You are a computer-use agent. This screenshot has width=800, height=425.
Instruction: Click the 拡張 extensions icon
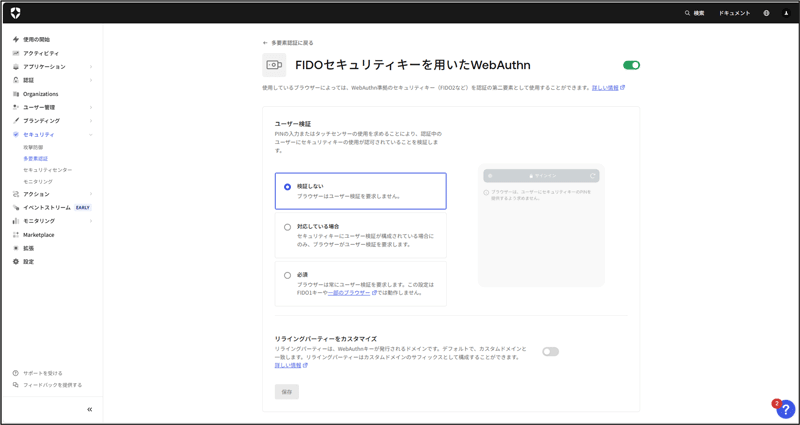click(16, 248)
